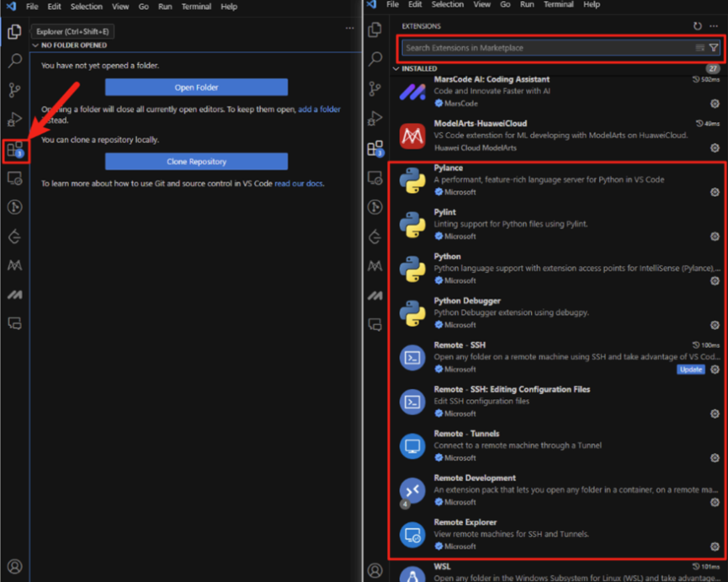
Task: Open Manage gear for Remote Explorer extension
Action: pos(715,547)
